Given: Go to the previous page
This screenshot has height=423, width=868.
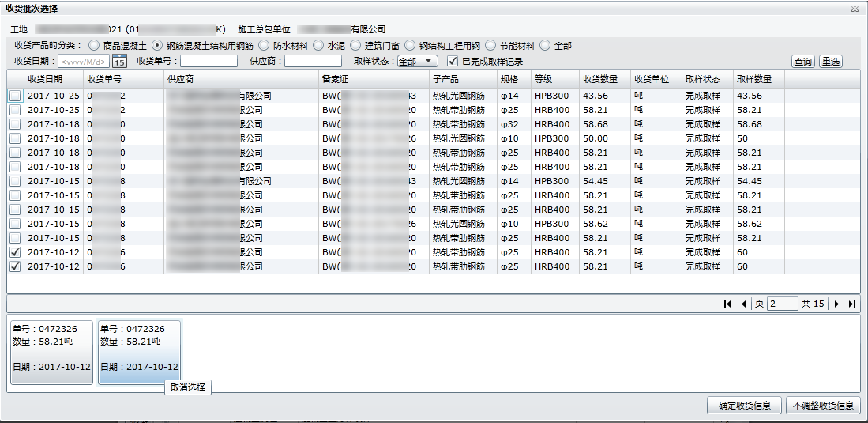Looking at the screenshot, I should [x=743, y=304].
